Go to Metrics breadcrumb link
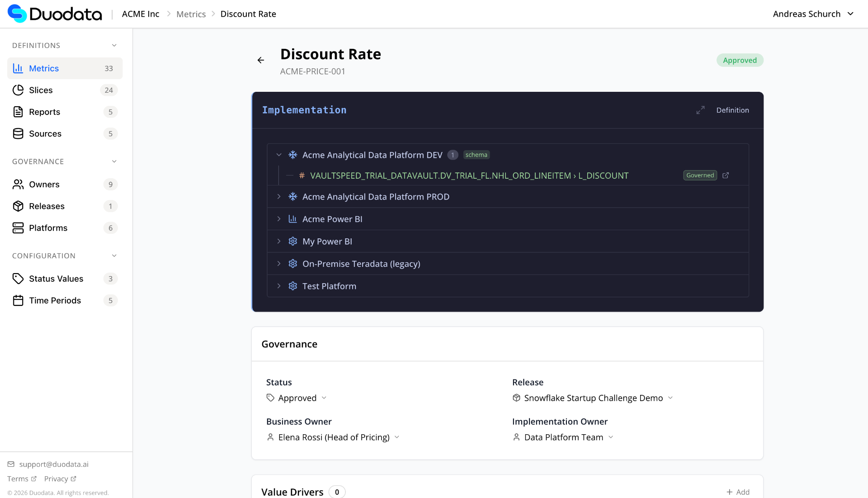The height and width of the screenshot is (498, 868). click(191, 14)
